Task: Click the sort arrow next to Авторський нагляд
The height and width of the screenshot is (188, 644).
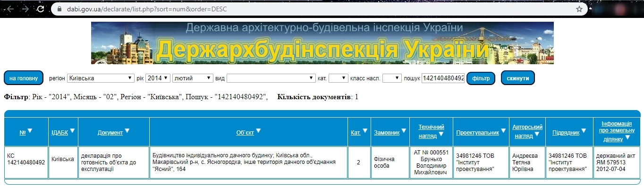Action: [537, 135]
